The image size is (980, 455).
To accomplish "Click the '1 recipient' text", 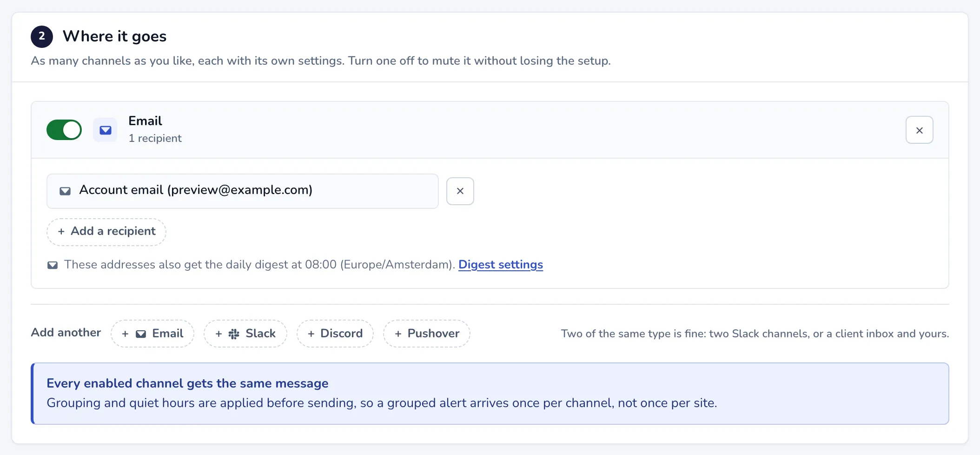I will tap(155, 138).
